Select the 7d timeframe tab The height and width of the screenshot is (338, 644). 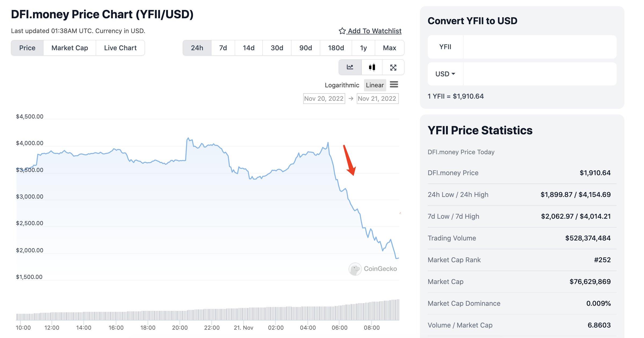pyautogui.click(x=223, y=48)
